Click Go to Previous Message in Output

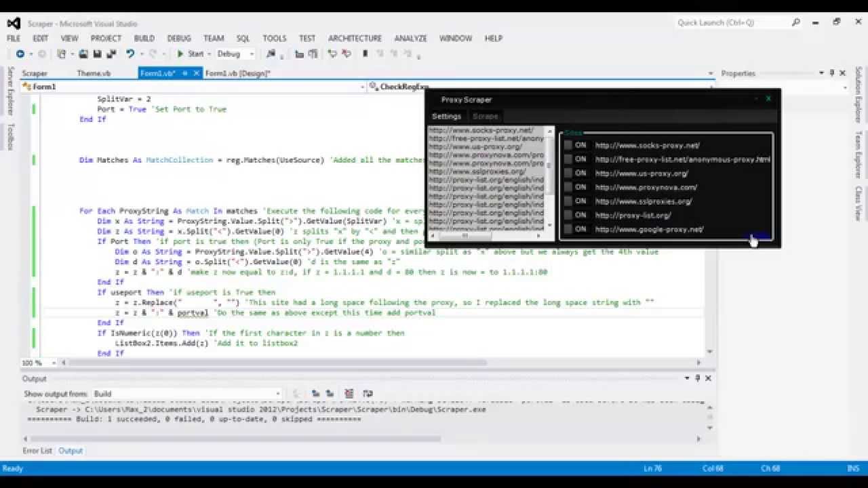click(x=316, y=393)
